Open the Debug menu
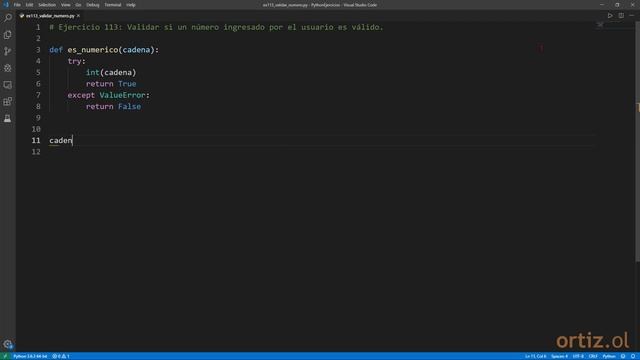The width and height of the screenshot is (640, 360). pos(93,5)
